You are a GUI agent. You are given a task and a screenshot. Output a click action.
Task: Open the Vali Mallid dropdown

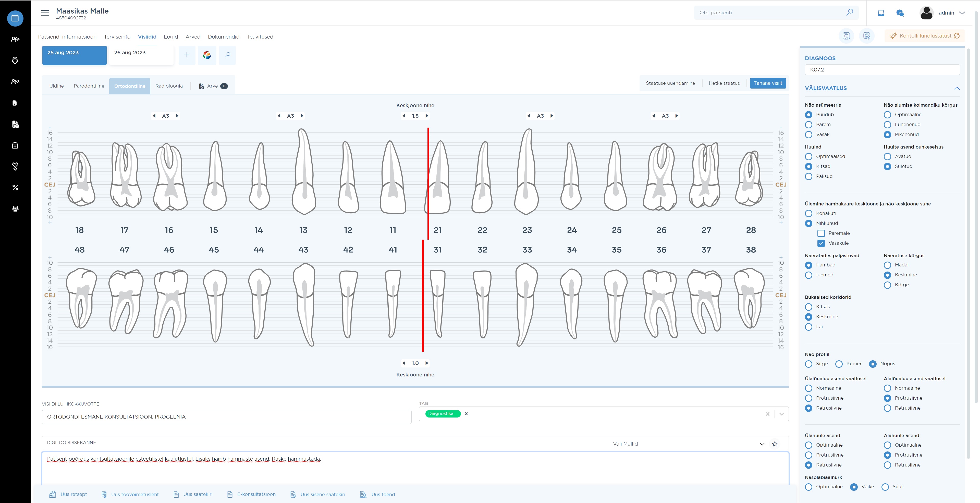(x=762, y=444)
